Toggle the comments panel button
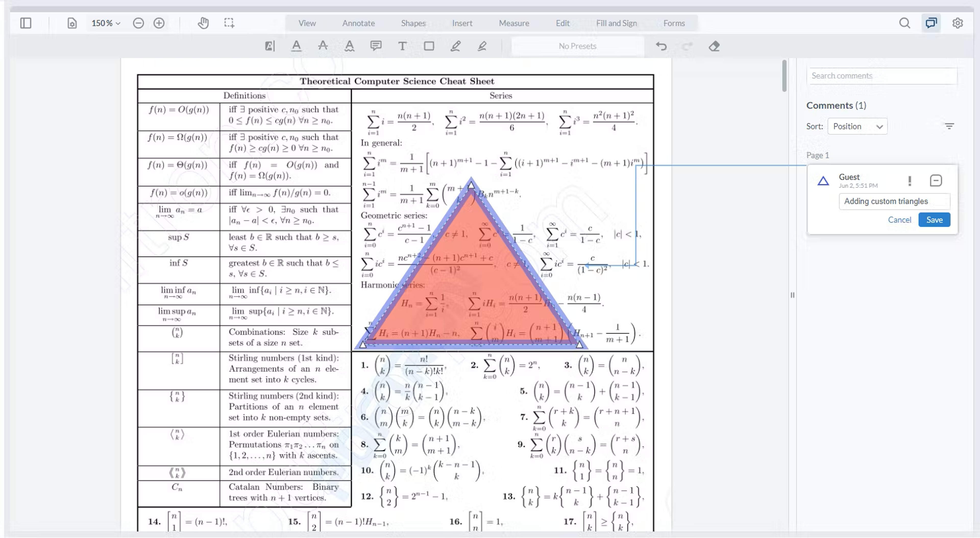Screen dimensions: 980x538 click(x=930, y=23)
